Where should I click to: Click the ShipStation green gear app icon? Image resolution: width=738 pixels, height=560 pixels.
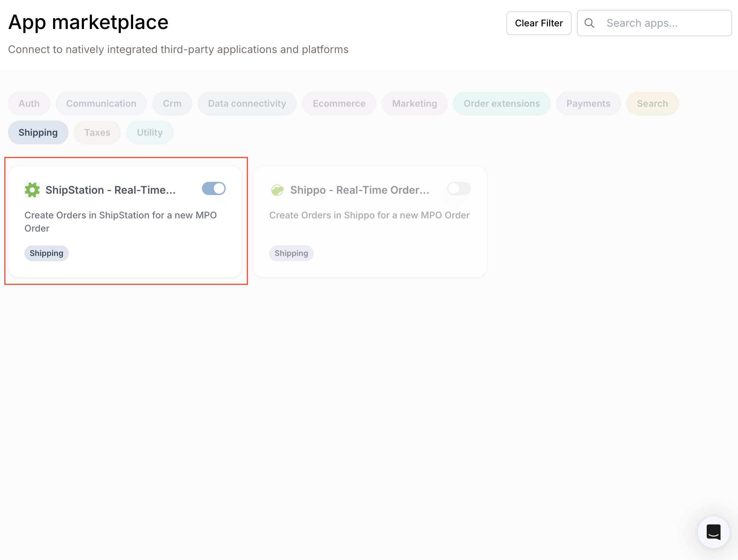click(x=32, y=190)
